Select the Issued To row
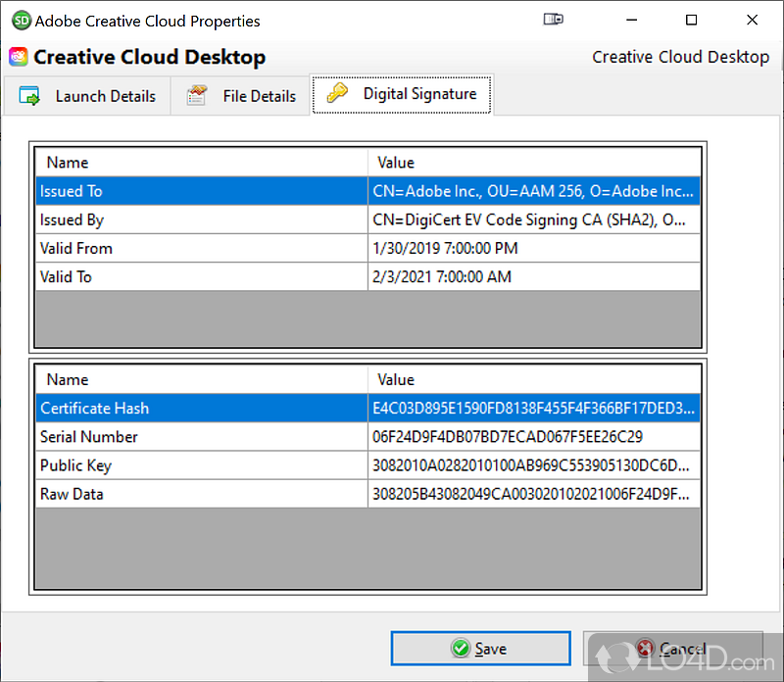 (x=368, y=191)
